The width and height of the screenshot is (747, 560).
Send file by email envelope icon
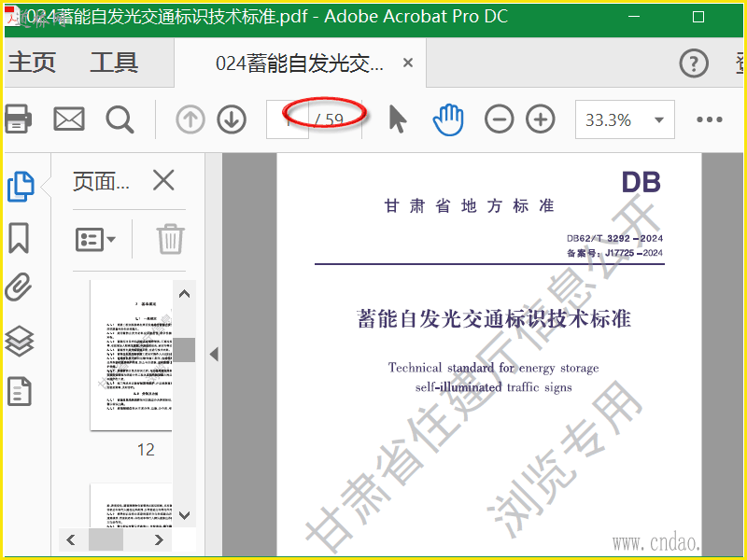pos(69,119)
